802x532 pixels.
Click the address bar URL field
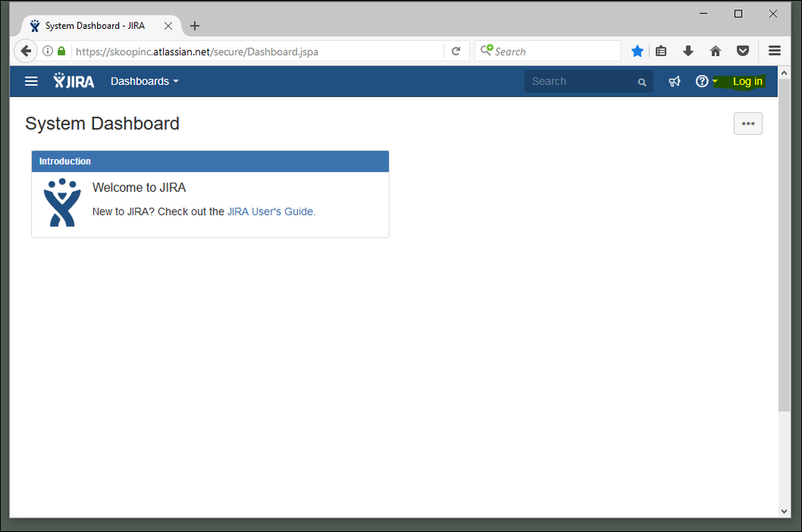tap(259, 51)
